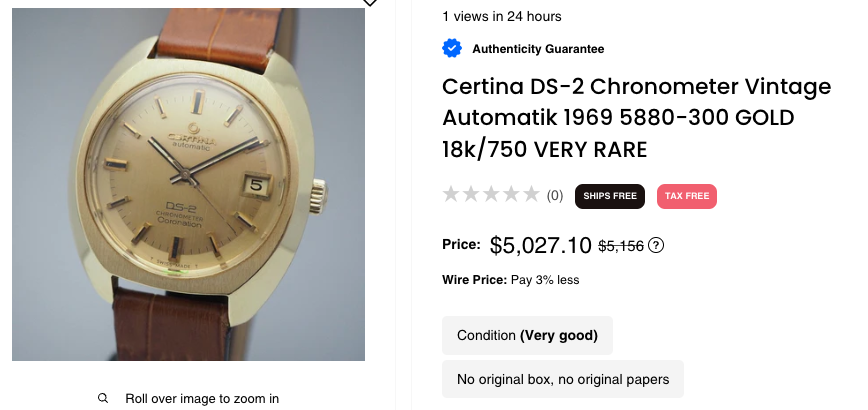This screenshot has height=410, width=868.
Task: Click the question mark icon beside the price
Action: [657, 246]
